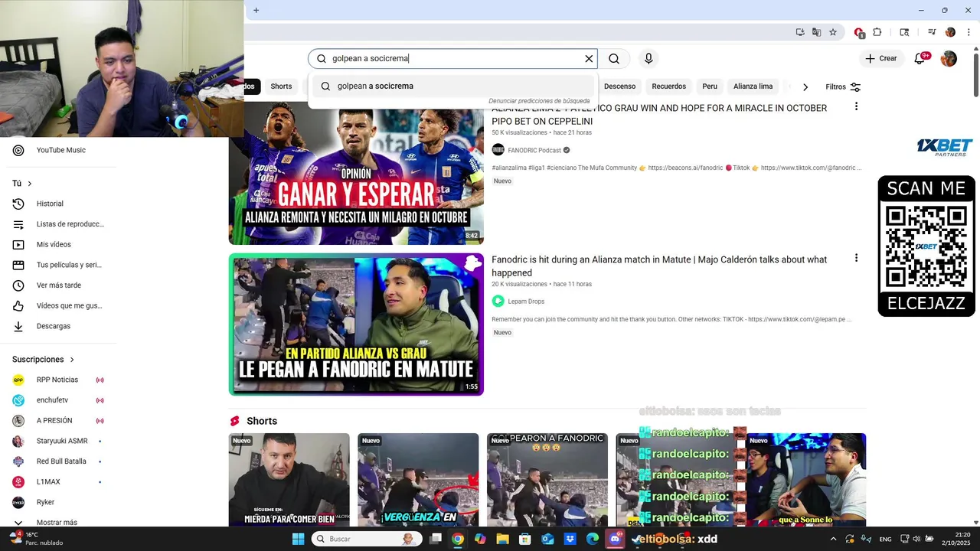Click the magnifier search button
The width and height of the screenshot is (980, 551).
[x=614, y=59]
